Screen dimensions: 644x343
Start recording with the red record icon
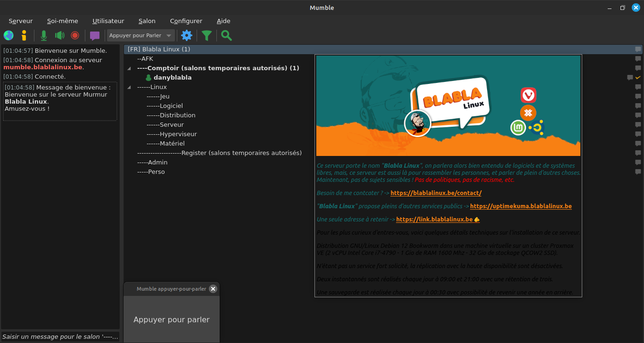pos(75,35)
